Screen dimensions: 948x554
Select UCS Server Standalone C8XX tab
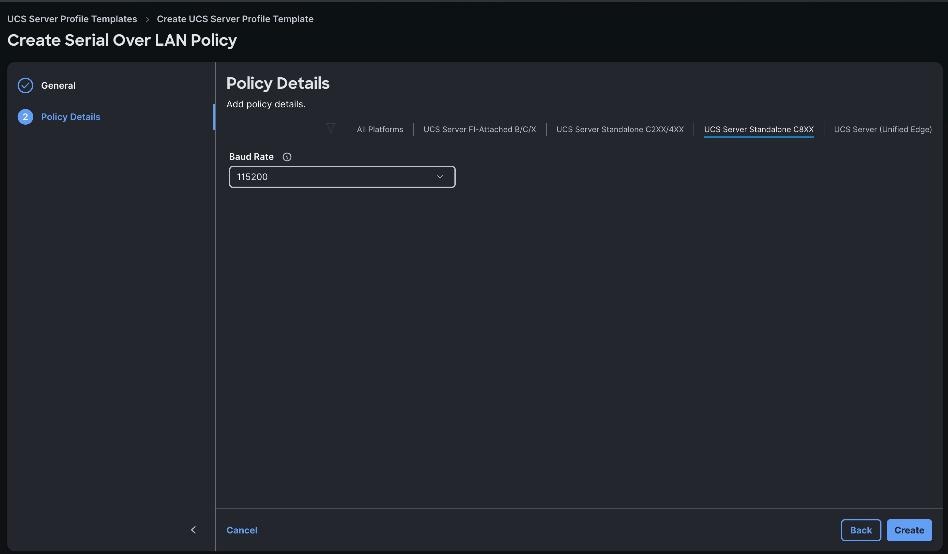(x=759, y=129)
